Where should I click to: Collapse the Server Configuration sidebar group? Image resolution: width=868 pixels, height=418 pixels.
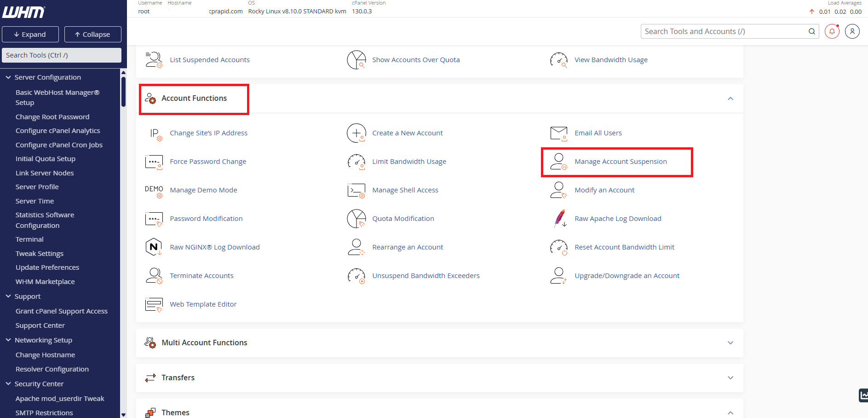[8, 77]
